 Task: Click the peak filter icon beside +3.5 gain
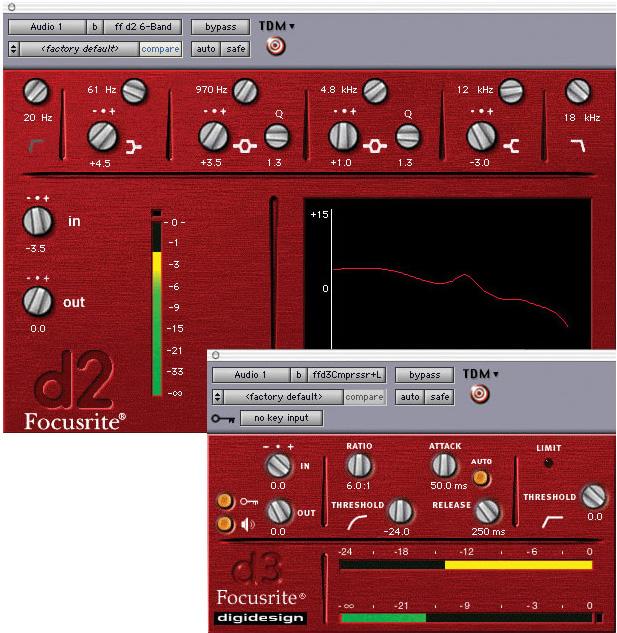[x=245, y=146]
